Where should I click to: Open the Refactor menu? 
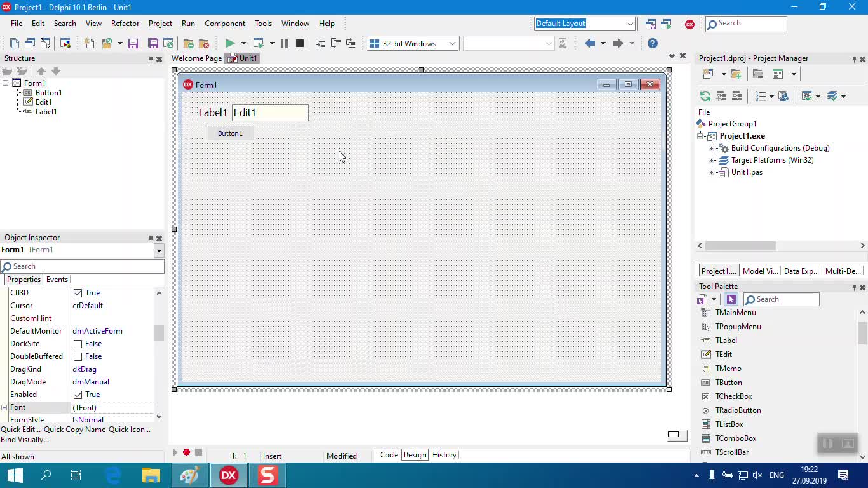[x=125, y=24]
